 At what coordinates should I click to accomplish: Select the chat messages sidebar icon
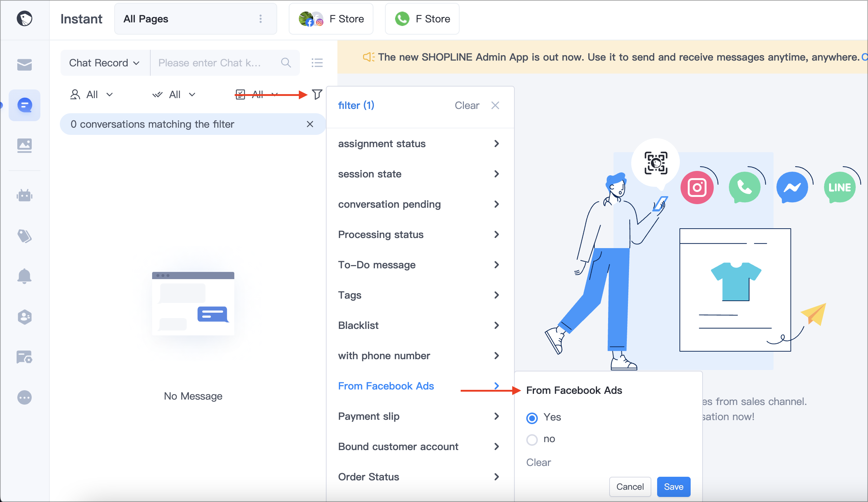click(x=25, y=105)
